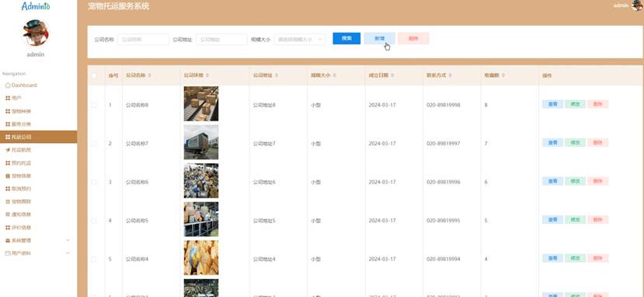Click 查看 in the 公司名称4 row

coord(553,258)
